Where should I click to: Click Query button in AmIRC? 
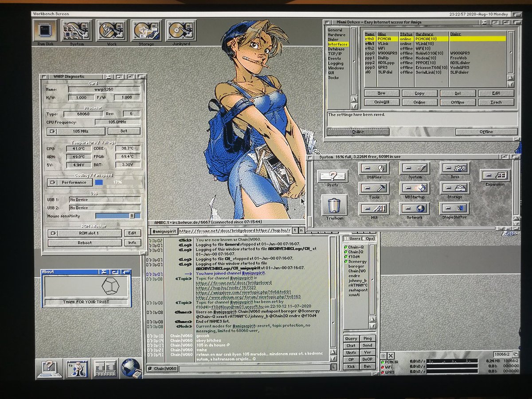click(351, 339)
